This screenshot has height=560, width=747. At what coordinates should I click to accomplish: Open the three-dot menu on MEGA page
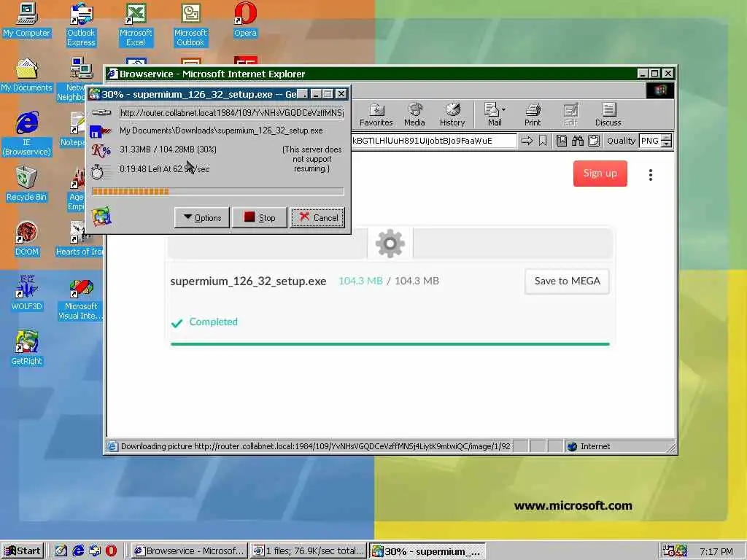pyautogui.click(x=650, y=175)
